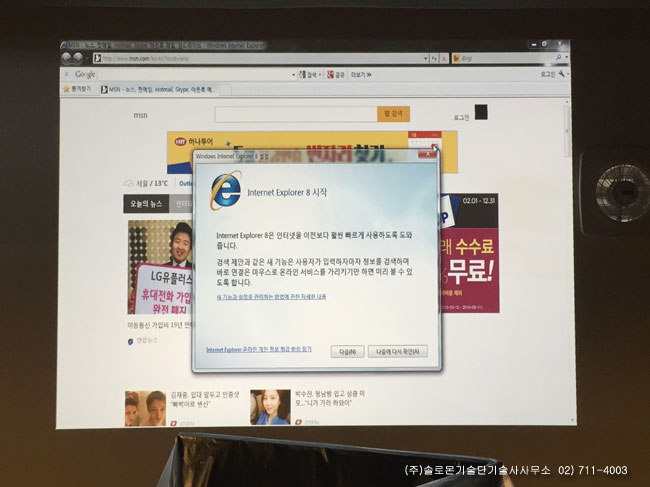Click 더보기 » on the Google toolbar

coord(361,75)
